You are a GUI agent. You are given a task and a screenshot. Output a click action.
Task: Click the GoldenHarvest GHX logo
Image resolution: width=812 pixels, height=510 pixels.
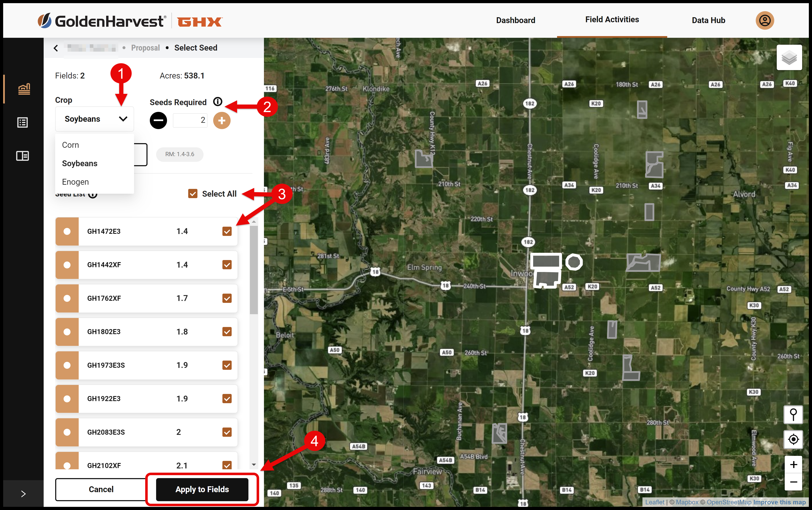click(x=130, y=21)
